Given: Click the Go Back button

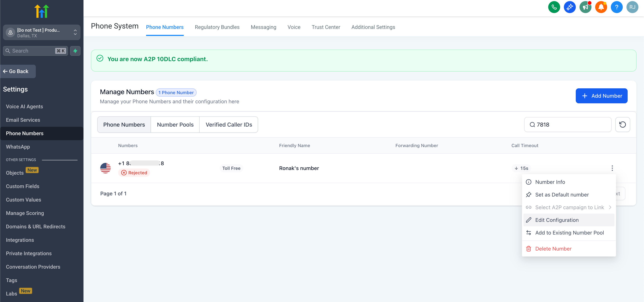Looking at the screenshot, I should (x=18, y=71).
